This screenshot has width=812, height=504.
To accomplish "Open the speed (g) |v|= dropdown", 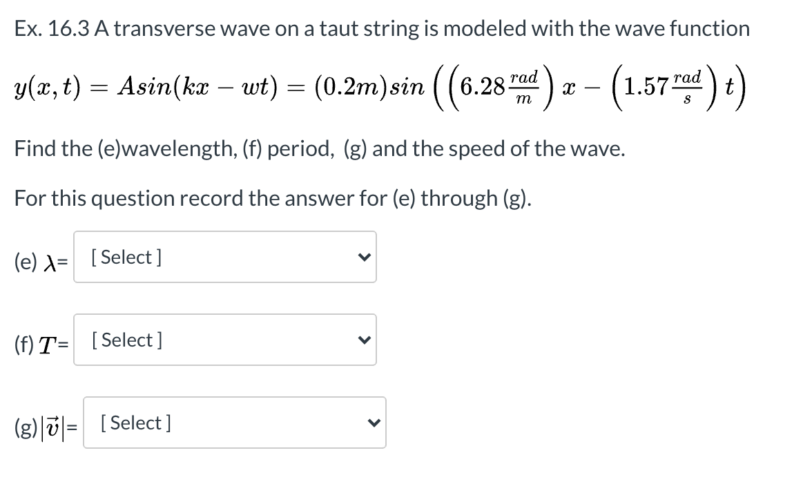I will pos(235,423).
